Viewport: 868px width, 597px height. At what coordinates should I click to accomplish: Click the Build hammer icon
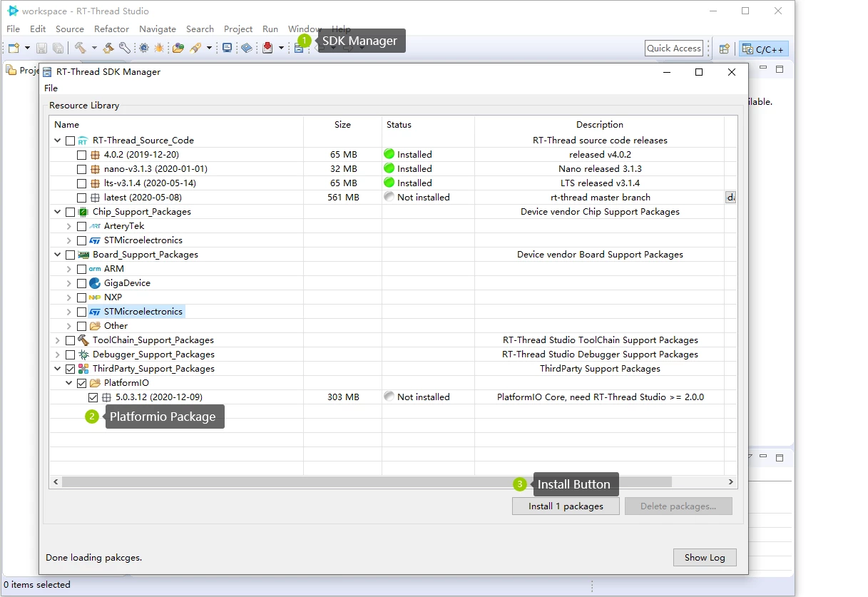81,48
